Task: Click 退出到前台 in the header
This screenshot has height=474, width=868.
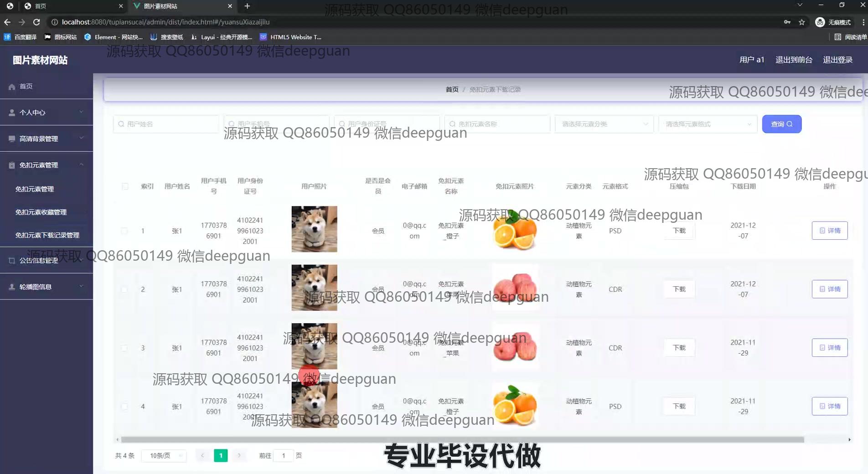Action: 794,60
